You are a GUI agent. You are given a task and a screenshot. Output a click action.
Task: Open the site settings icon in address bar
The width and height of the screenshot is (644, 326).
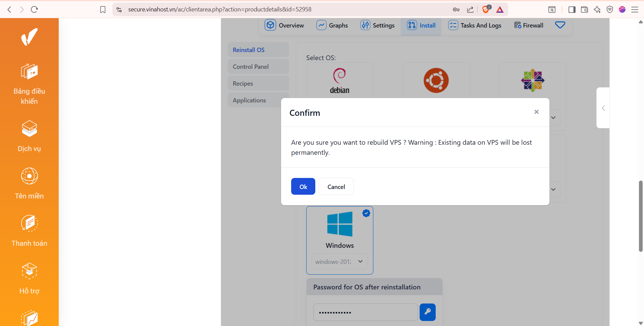pos(119,9)
